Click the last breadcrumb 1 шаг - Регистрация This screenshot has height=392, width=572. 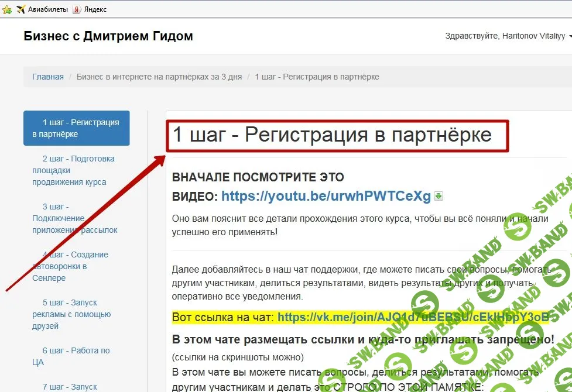pos(317,77)
